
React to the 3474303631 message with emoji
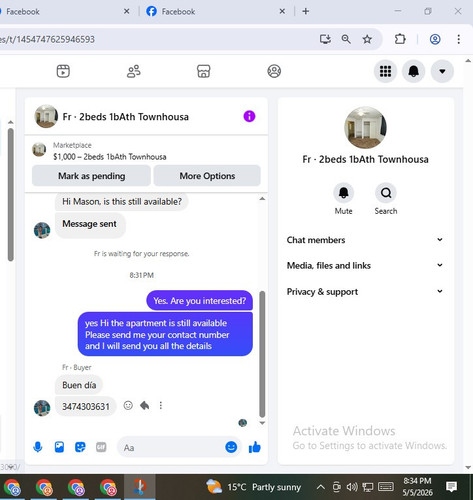128,405
